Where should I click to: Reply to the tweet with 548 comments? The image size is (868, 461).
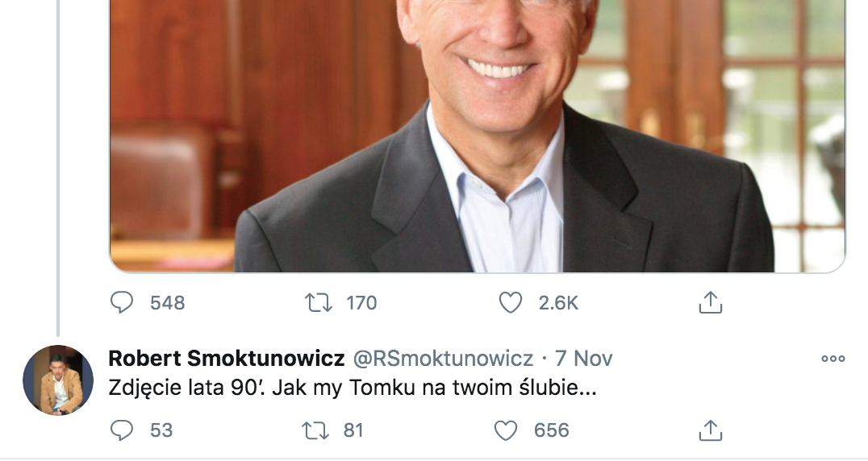(x=122, y=303)
